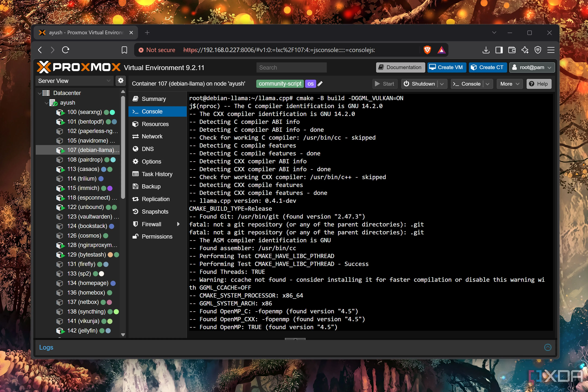Open the Snapshots tab

157,212
